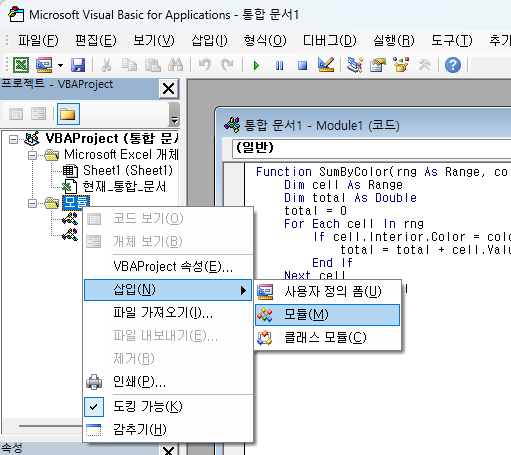This screenshot has width=511, height=455.
Task: Toggle Design Mode ruler icon
Action: click(326, 65)
